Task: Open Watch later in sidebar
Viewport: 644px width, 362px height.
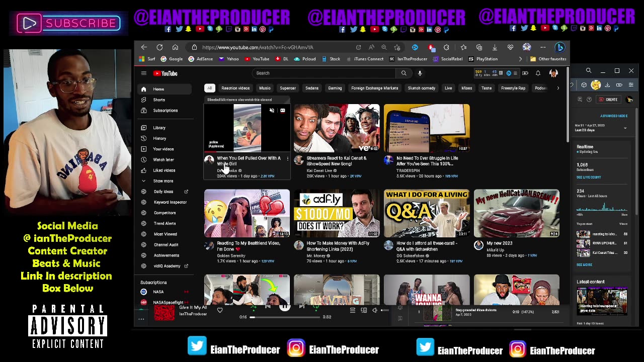Action: (165, 159)
